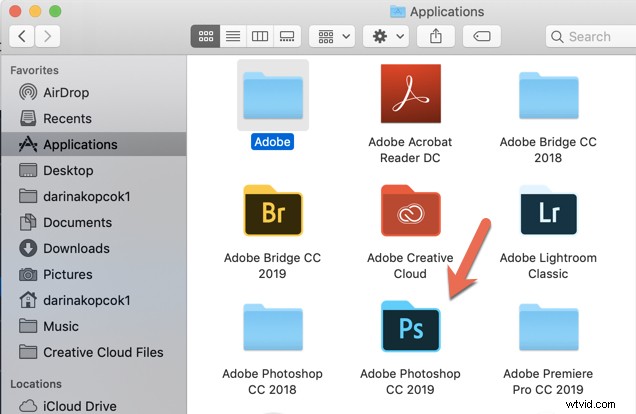This screenshot has width=636, height=414.
Task: Click the 'Adobe Photoshop CC 2019' label
Action: 410,381
